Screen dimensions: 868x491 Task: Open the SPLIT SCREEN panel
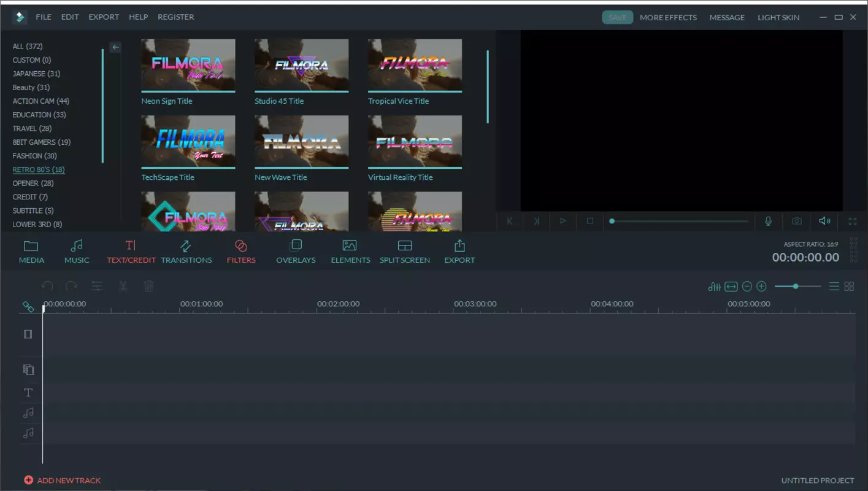pos(405,252)
